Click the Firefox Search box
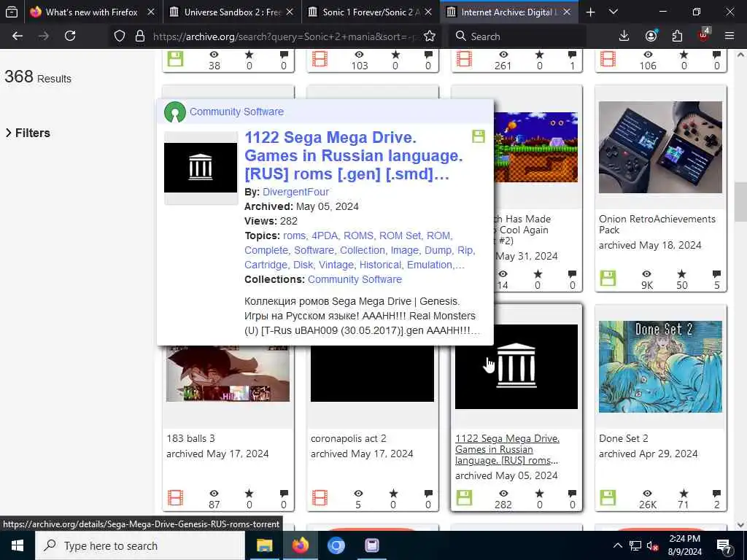This screenshot has height=560, width=747. point(517,36)
